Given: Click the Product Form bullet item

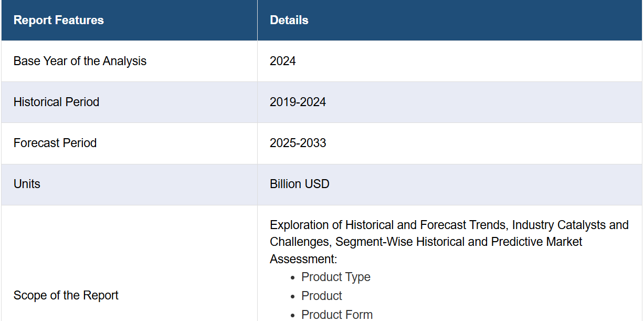Looking at the screenshot, I should tap(337, 315).
